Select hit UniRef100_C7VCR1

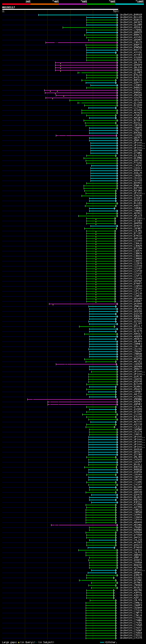[131, 623]
